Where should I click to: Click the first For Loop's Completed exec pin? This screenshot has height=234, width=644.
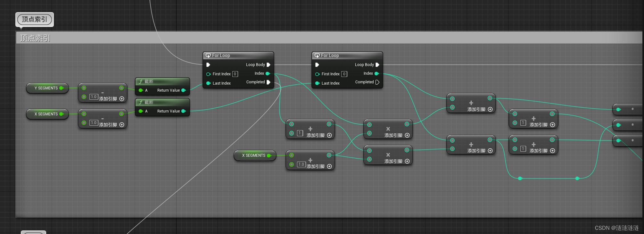[268, 82]
